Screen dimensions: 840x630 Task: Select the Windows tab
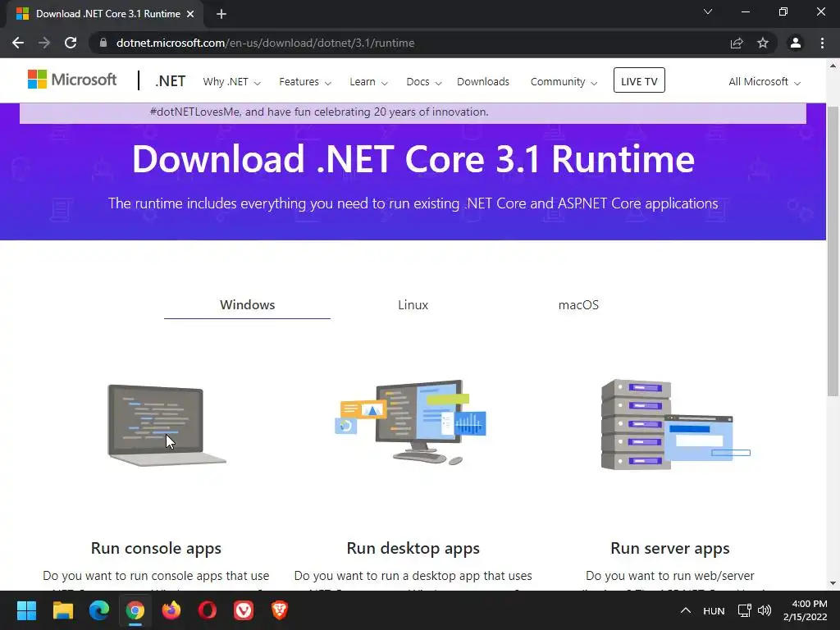[x=247, y=305]
